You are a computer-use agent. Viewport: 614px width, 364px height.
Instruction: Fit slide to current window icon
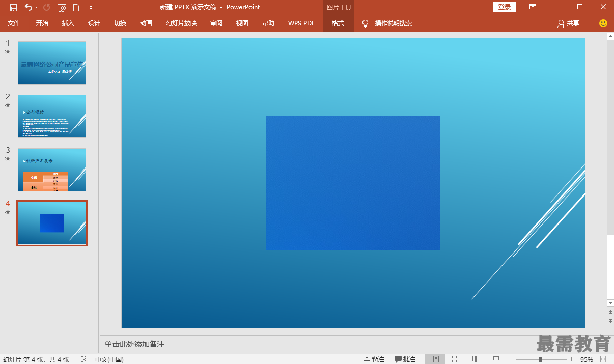click(x=604, y=359)
